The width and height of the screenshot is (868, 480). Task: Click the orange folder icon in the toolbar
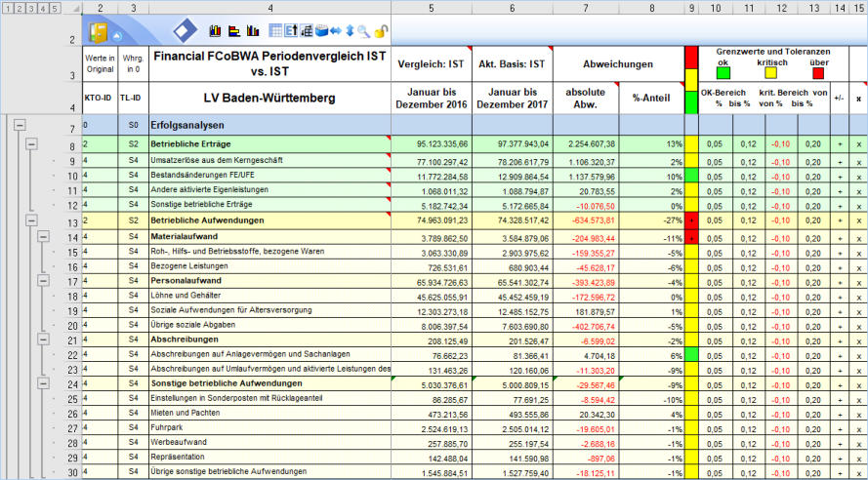pyautogui.click(x=99, y=32)
